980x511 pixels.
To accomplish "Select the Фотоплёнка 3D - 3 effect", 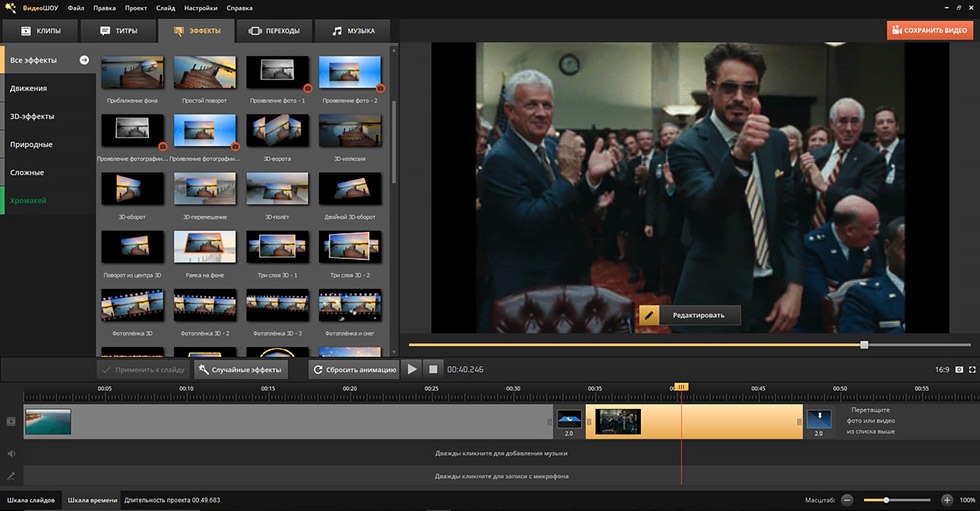I will (x=278, y=305).
